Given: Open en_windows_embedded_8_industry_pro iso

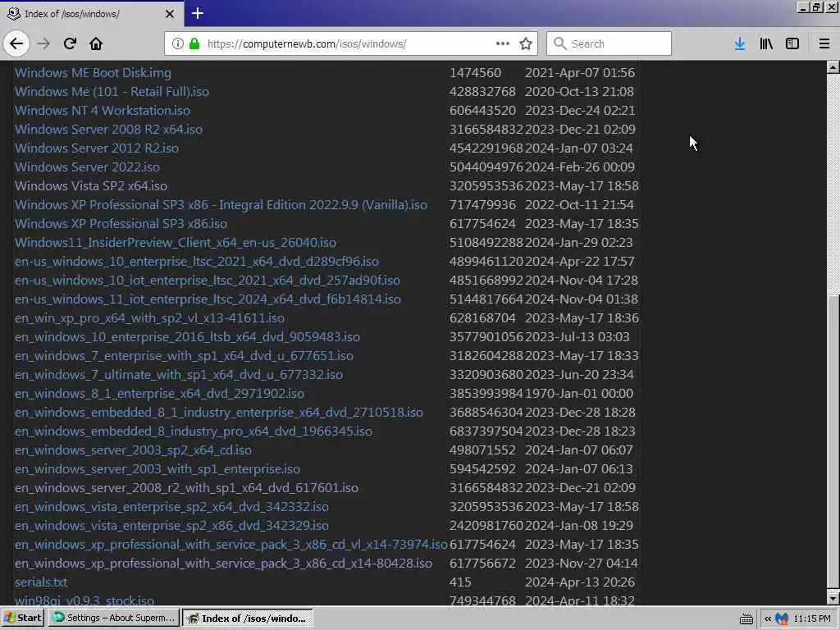Looking at the screenshot, I should 193,431.
